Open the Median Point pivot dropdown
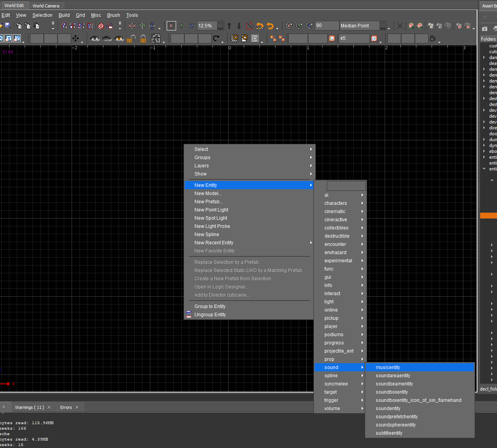This screenshot has height=448, width=497. pos(383,26)
